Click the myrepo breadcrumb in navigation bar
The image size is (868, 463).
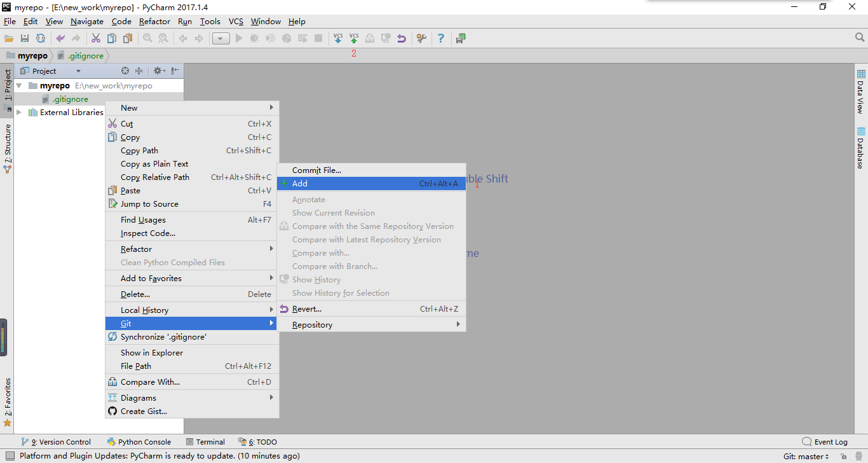(27, 56)
